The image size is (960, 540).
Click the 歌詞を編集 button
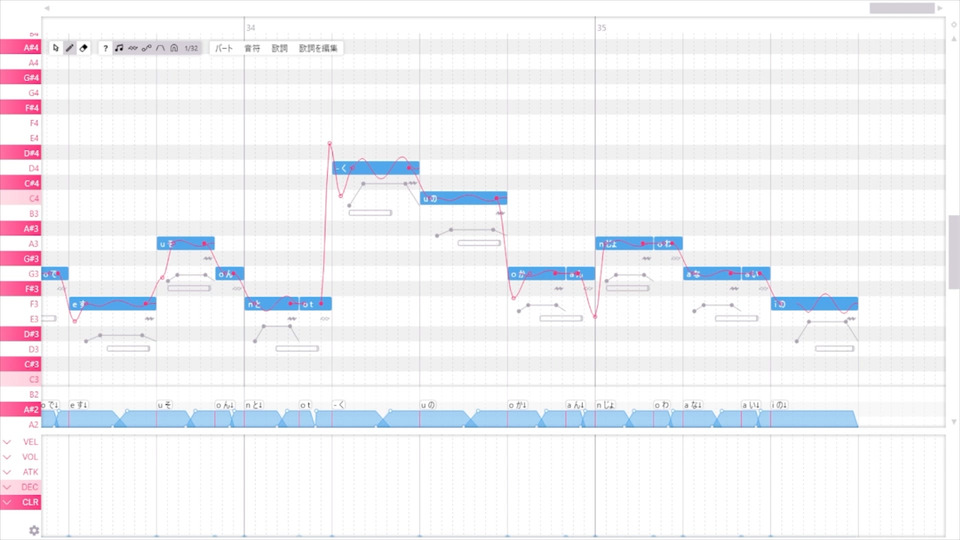click(318, 48)
